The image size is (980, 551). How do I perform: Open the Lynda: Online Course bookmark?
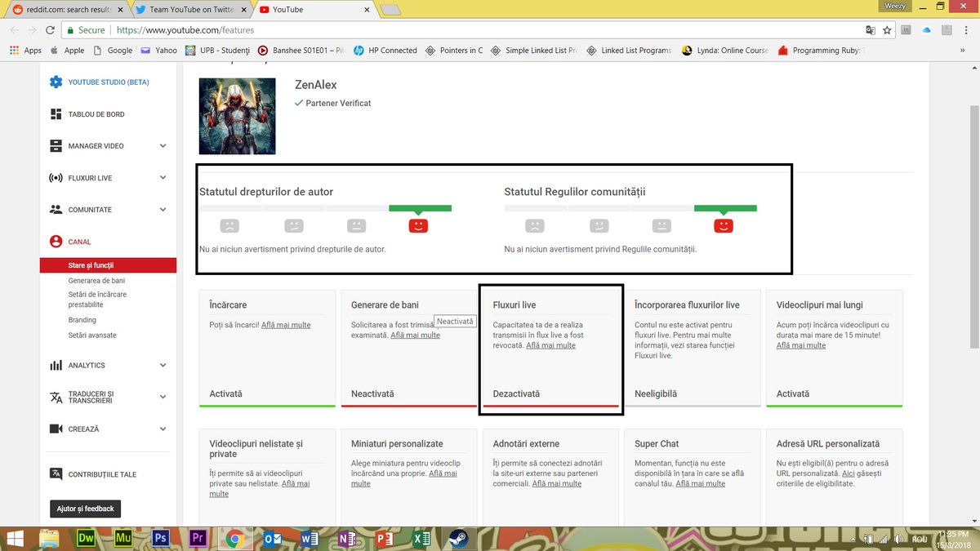point(725,50)
